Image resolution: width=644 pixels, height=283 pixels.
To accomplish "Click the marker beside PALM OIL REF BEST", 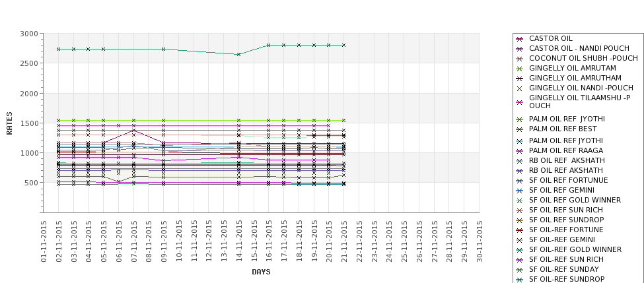I will tap(520, 129).
